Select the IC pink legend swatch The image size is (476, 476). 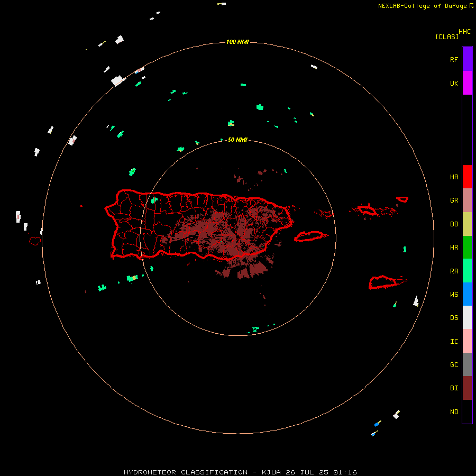point(467,341)
